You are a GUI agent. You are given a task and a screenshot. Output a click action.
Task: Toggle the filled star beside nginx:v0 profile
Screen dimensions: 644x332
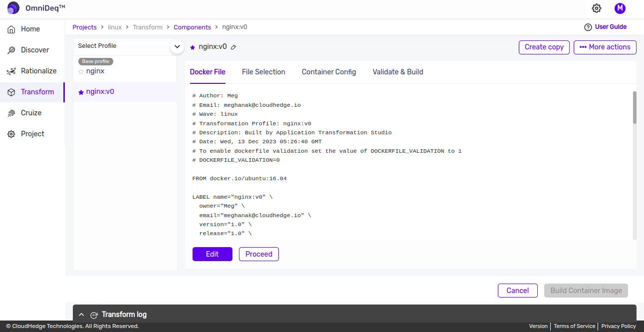point(81,92)
